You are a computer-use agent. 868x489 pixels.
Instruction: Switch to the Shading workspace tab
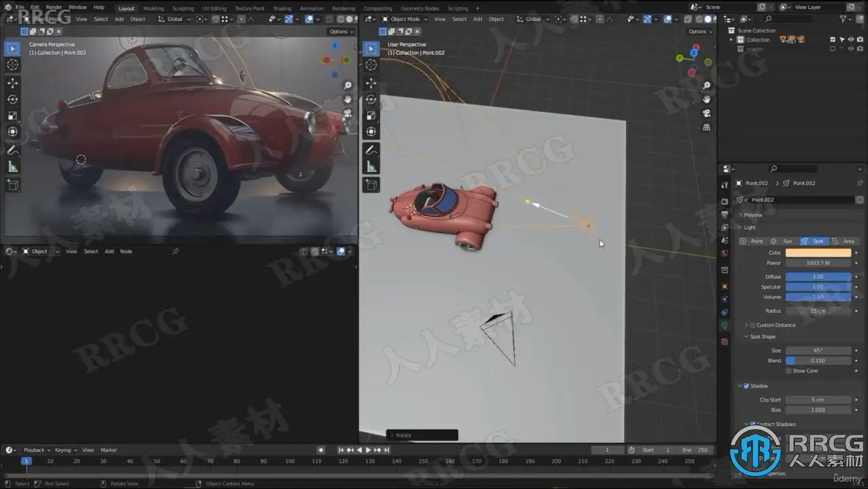[282, 8]
